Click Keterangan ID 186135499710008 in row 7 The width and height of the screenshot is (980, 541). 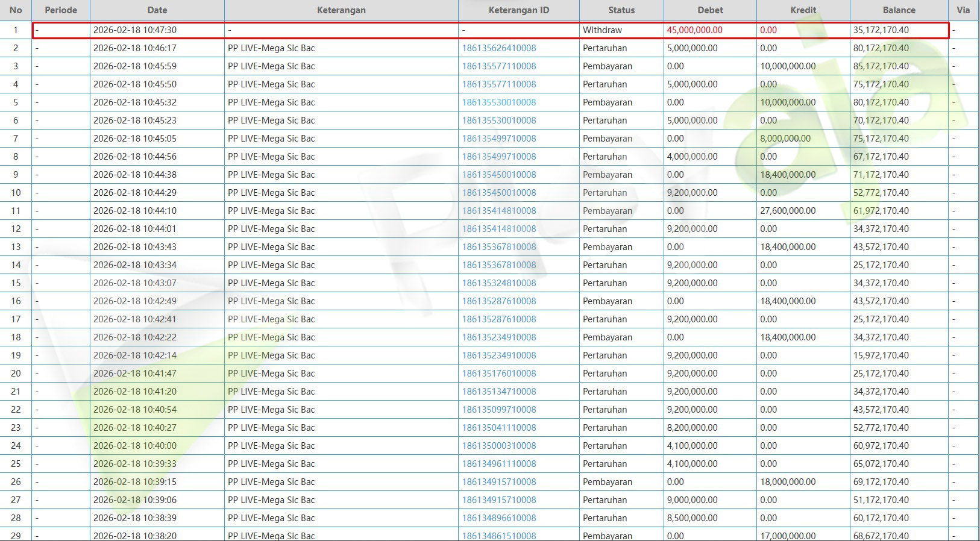coord(498,139)
